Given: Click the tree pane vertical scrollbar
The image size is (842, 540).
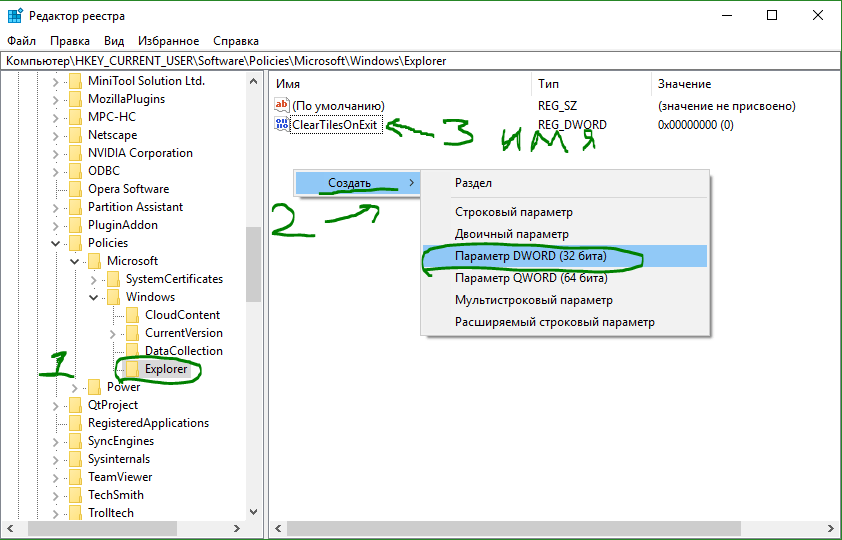Looking at the screenshot, I should [x=254, y=265].
